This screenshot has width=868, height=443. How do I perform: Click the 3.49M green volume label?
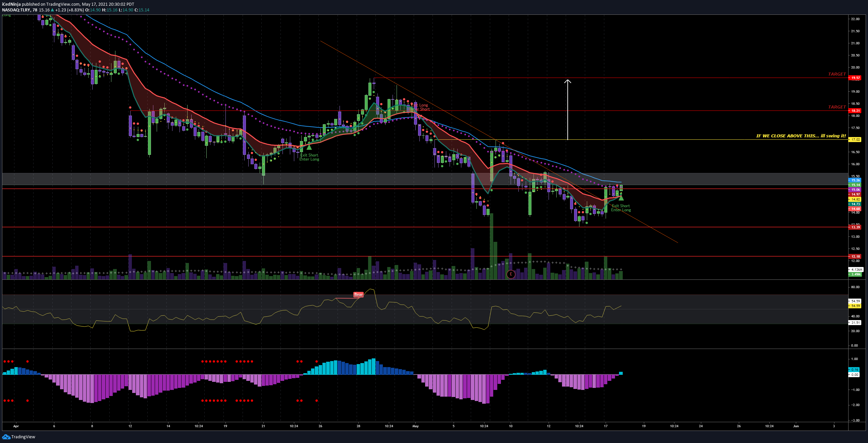[x=856, y=274]
